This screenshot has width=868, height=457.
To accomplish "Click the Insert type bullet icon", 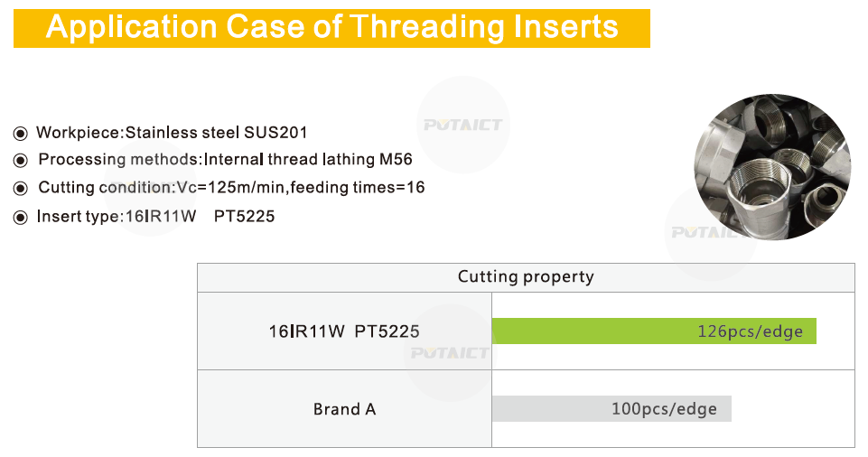I will 21,218.
